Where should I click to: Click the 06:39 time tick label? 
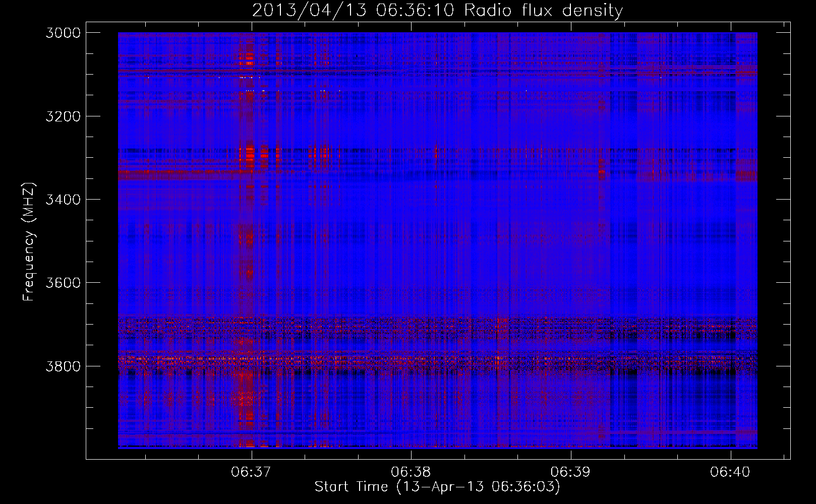(570, 472)
